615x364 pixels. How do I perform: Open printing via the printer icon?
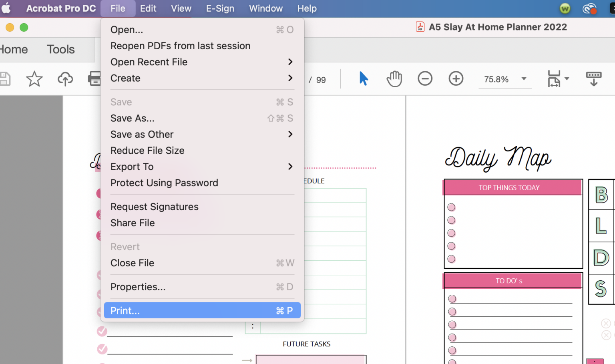95,79
